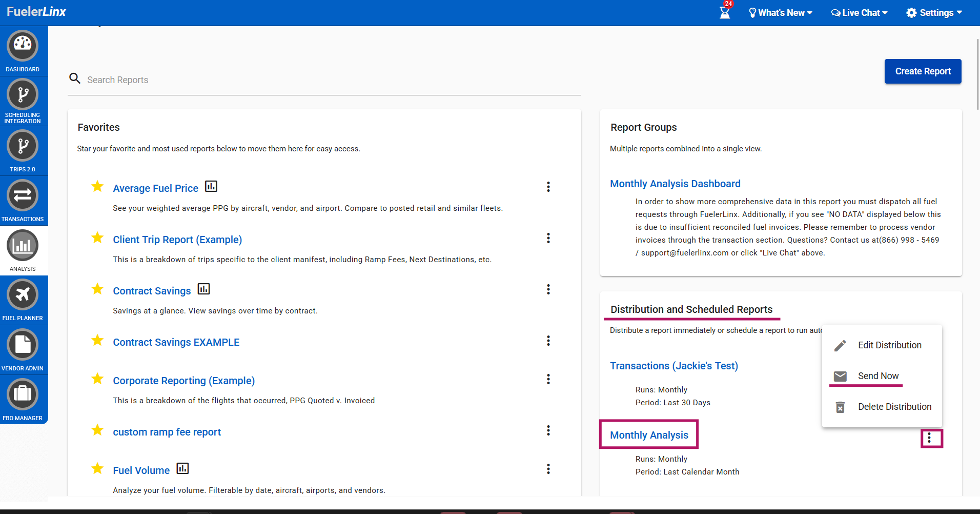Click chart icon beside Contract Savings
980x514 pixels.
point(204,289)
